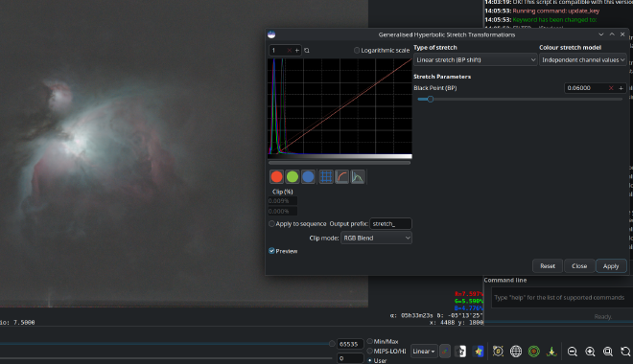Click the command line input field
Screen dimensions: 633x364
[561, 298]
